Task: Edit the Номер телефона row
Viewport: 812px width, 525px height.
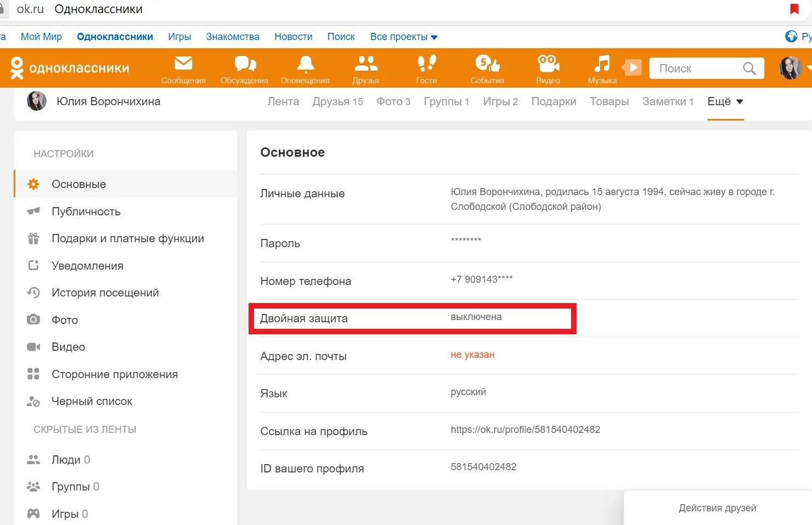Action: pos(529,281)
